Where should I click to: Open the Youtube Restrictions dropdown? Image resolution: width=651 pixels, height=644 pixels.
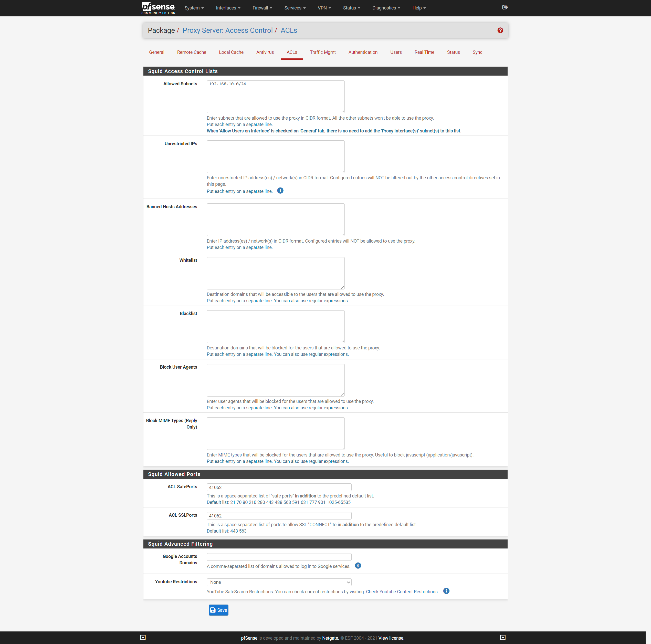(279, 582)
